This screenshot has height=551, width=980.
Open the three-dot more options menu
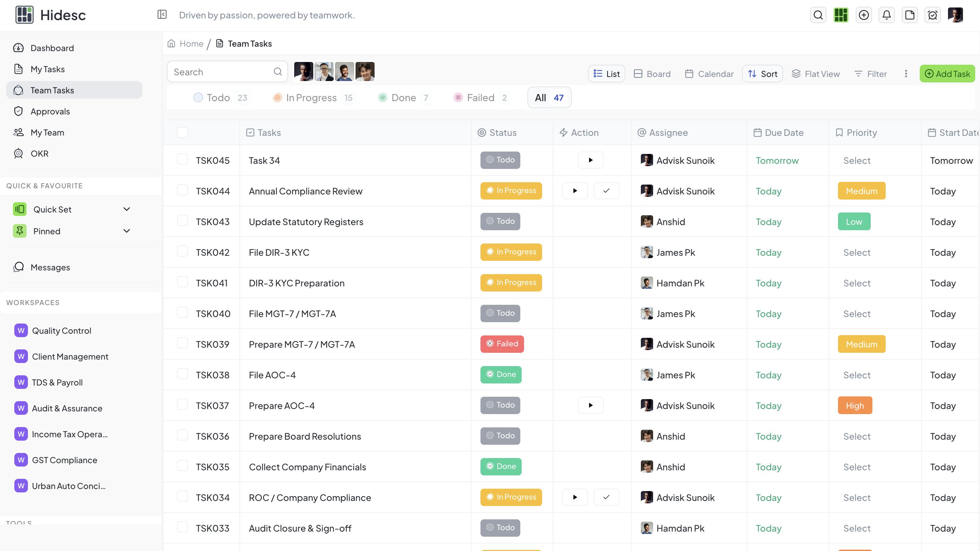pyautogui.click(x=906, y=74)
